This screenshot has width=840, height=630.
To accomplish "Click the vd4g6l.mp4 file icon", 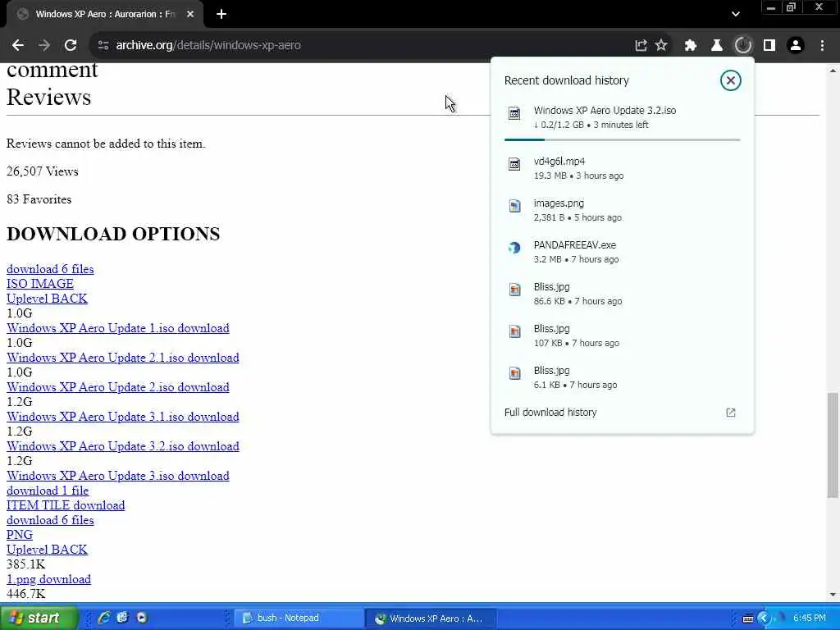I will point(514,164).
